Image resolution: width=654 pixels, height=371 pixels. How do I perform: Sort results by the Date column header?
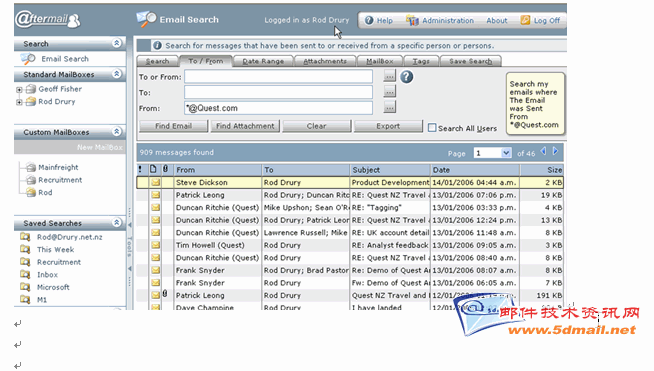coord(475,170)
